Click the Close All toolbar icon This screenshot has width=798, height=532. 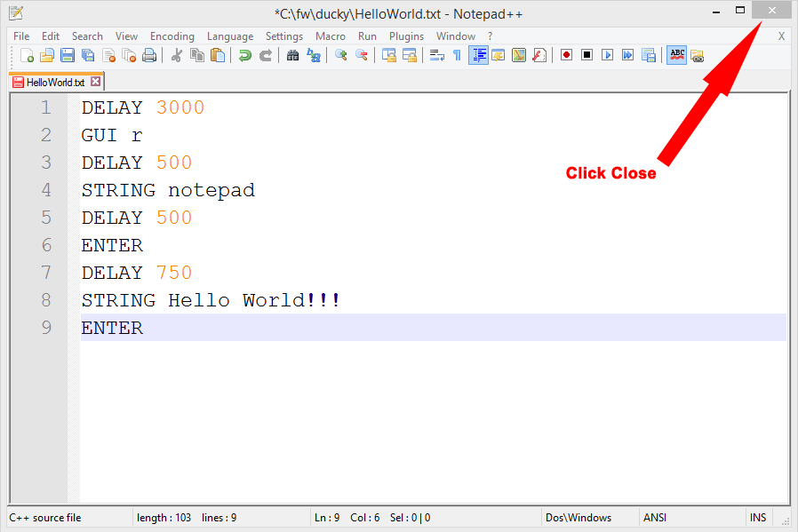[129, 55]
